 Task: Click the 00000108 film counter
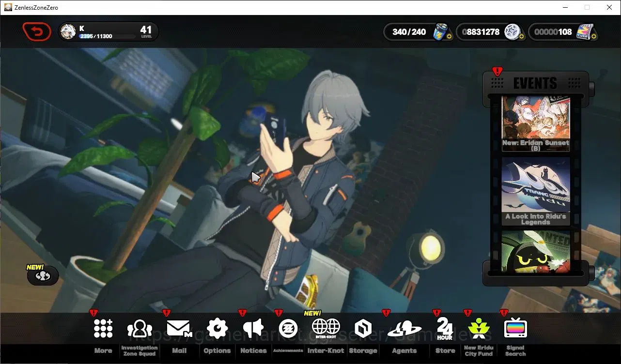(x=553, y=32)
